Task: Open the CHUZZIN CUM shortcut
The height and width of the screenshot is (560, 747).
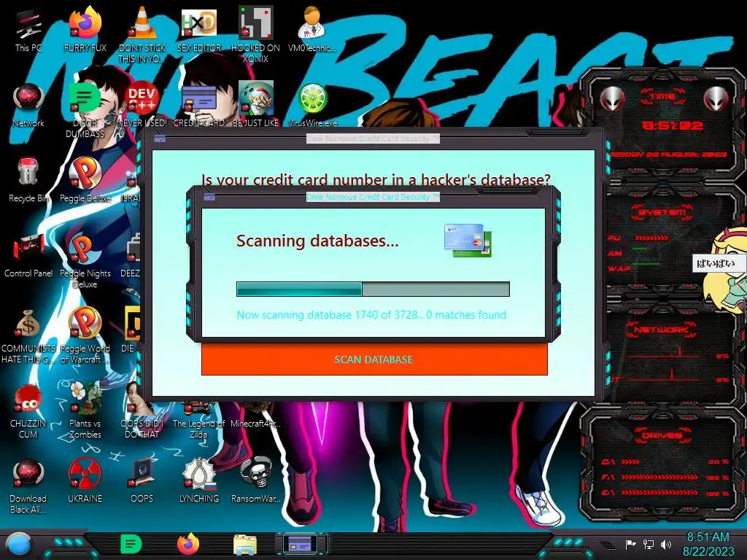Action: point(28,411)
